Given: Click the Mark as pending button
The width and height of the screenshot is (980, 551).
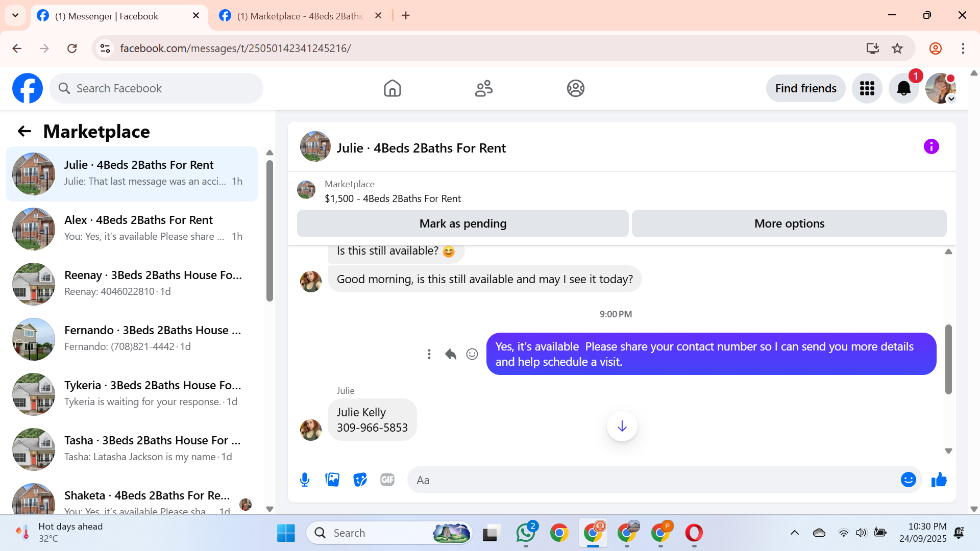Looking at the screenshot, I should click(463, 223).
